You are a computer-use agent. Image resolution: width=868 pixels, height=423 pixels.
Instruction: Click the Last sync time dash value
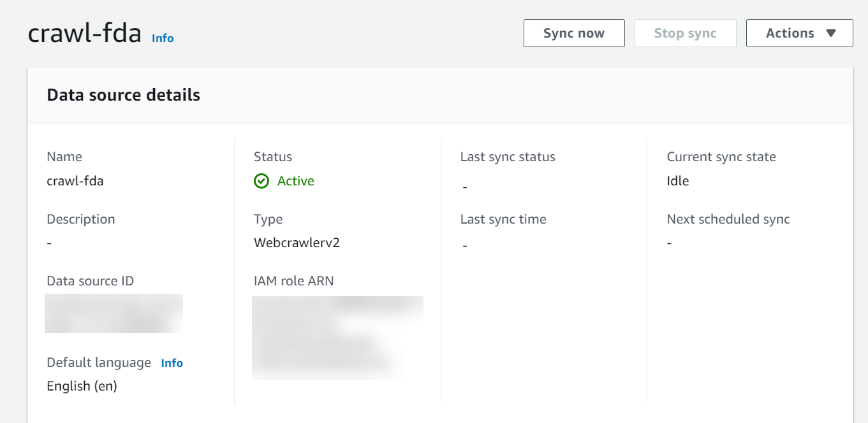(x=464, y=244)
